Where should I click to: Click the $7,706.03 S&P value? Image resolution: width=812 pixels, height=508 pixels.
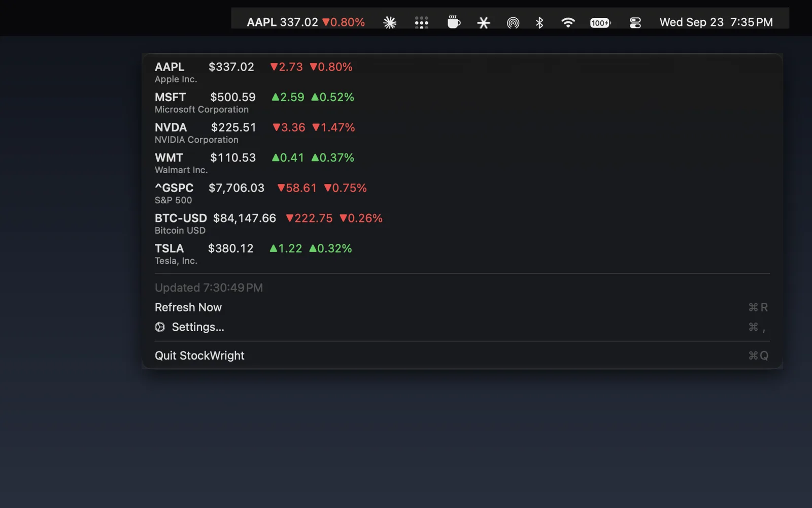pyautogui.click(x=236, y=188)
